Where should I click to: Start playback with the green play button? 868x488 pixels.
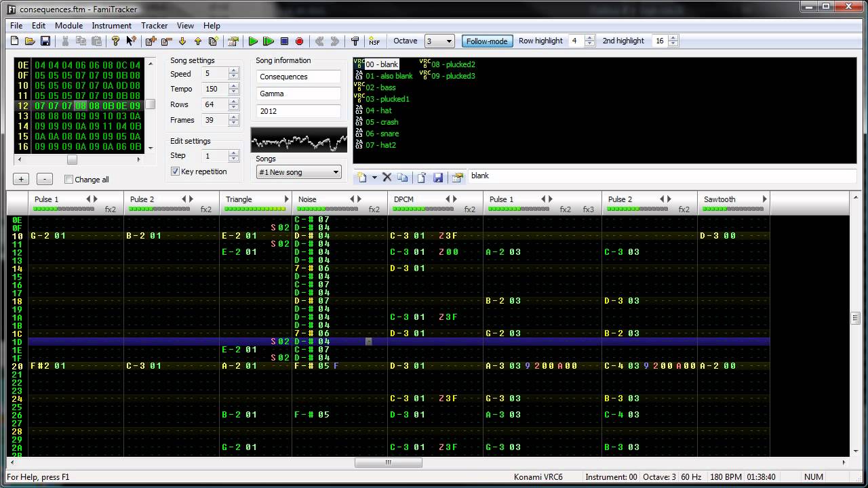[x=253, y=41]
